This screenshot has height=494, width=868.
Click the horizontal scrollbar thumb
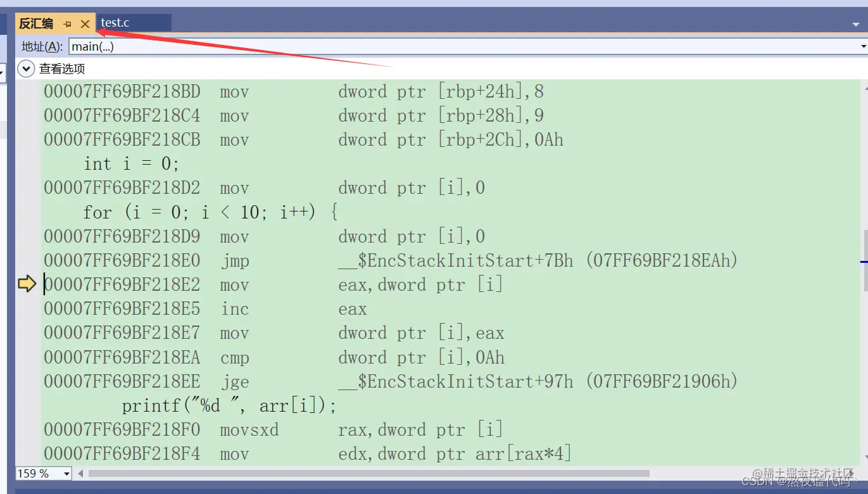pos(368,474)
